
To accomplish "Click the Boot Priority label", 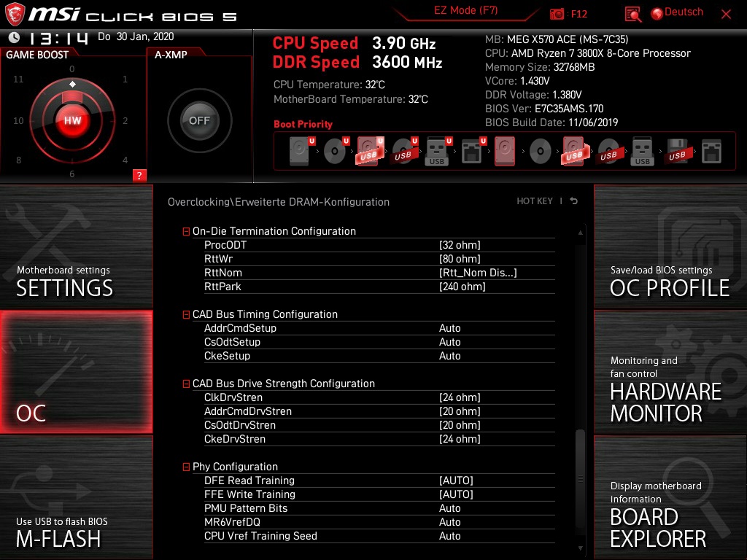I will point(303,124).
